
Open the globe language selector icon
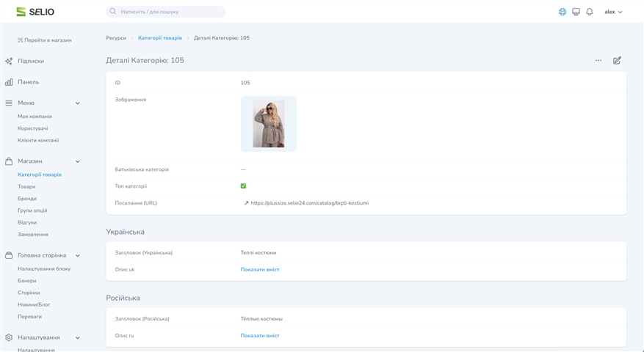click(562, 12)
